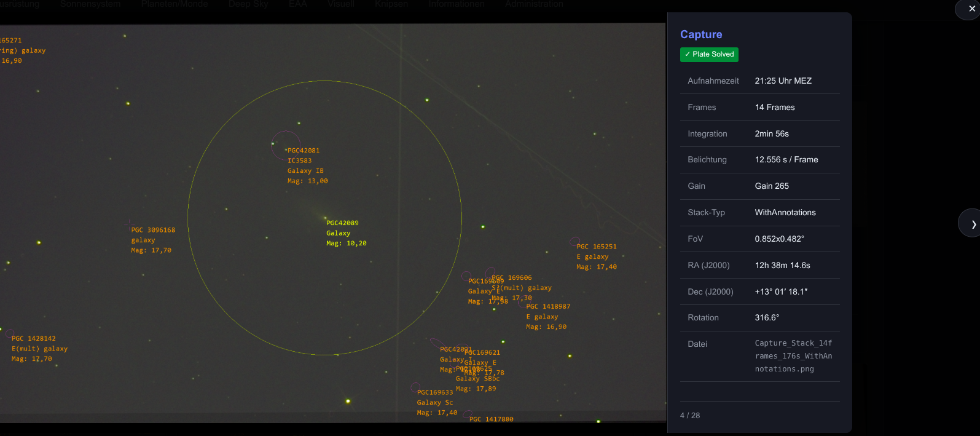This screenshot has width=980, height=436.
Task: Click the bright galaxy core beside the PGC42089 label
Action: tap(324, 218)
